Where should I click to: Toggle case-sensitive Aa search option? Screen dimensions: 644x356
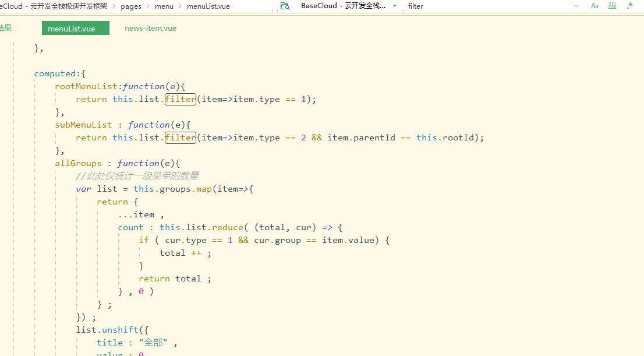click(595, 6)
